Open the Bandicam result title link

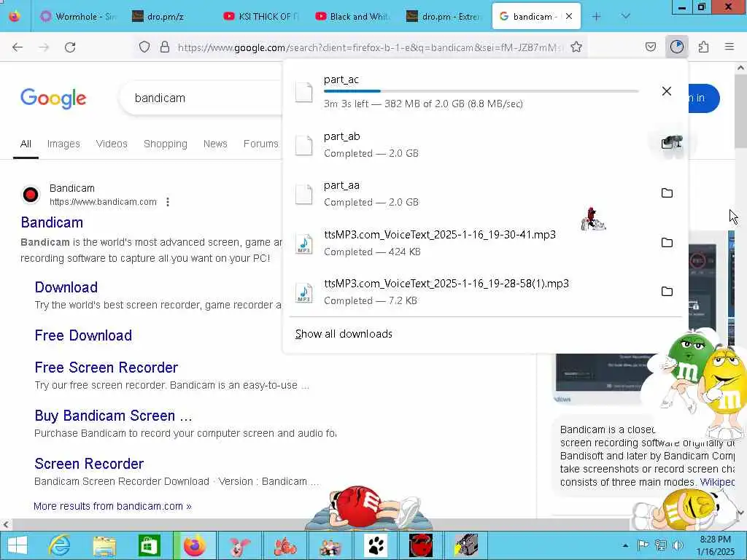(52, 222)
